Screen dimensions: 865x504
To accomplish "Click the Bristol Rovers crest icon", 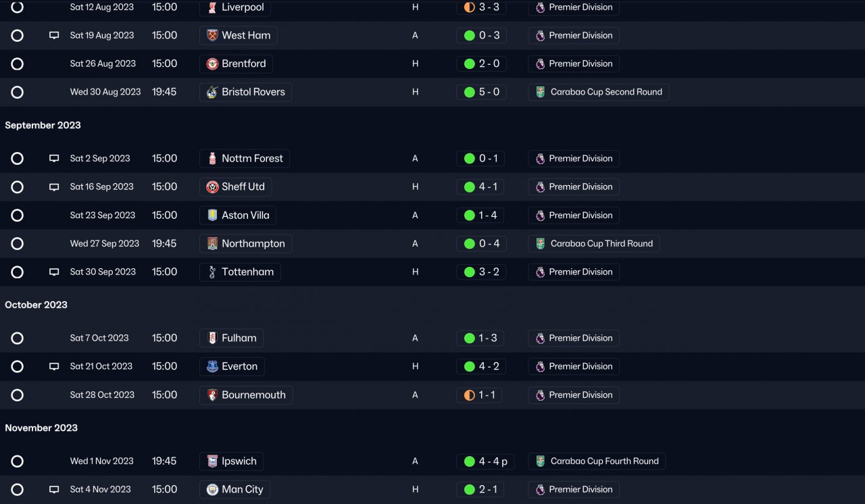I will pyautogui.click(x=212, y=93).
